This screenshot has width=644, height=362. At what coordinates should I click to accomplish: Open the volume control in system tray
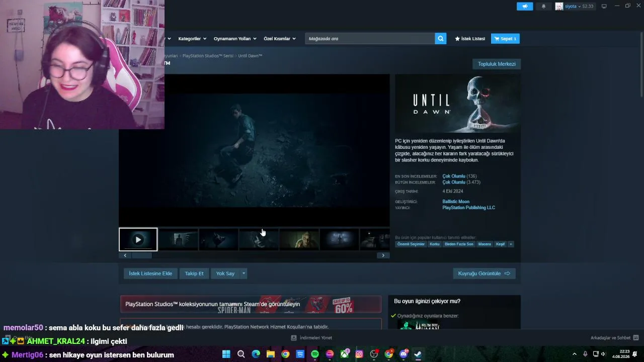603,354
